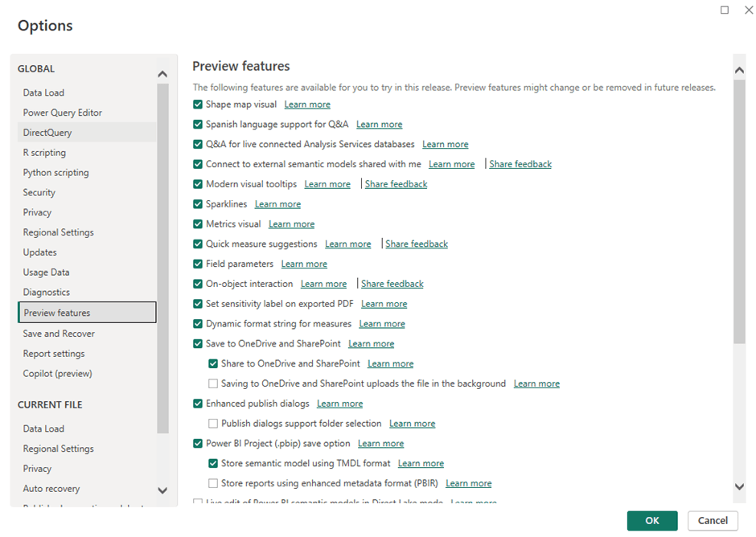
Task: Open Learn more for Spanish language support
Action: click(379, 125)
